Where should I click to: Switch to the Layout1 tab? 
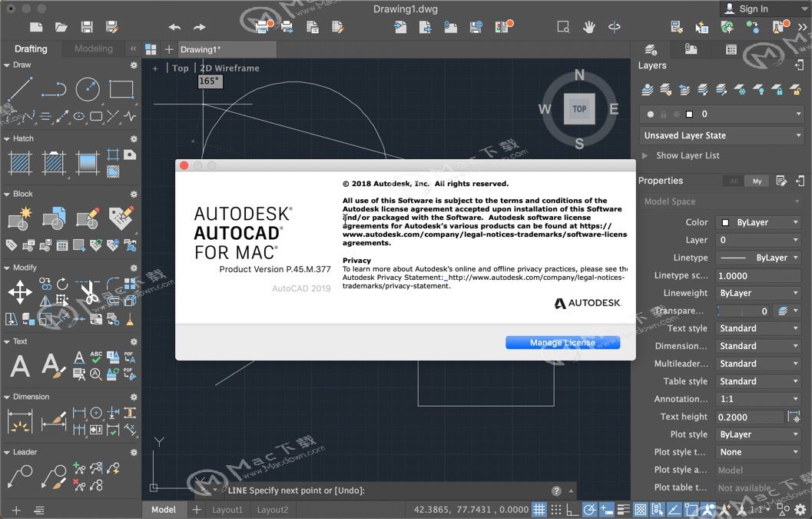[227, 510]
